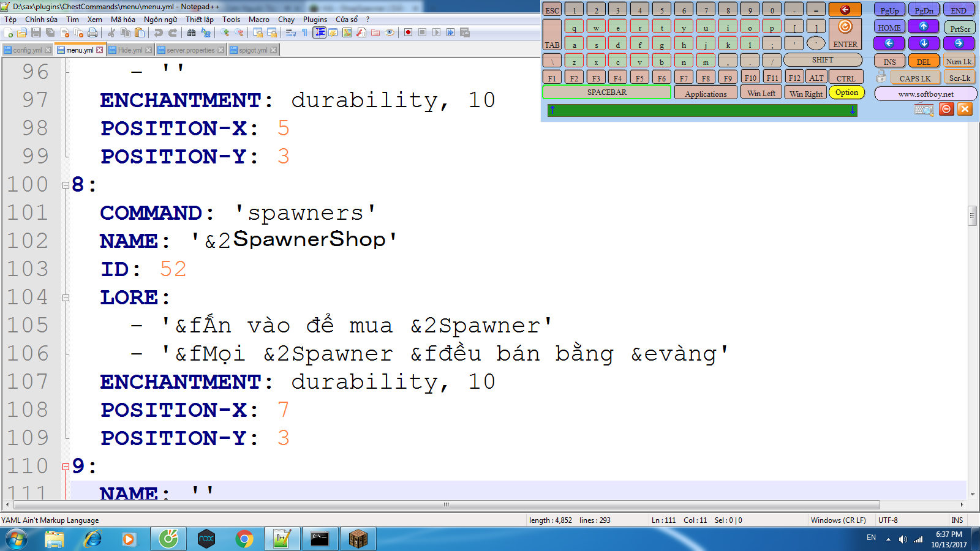Click the horizontal scrollbar in editor
This screenshot has height=551, width=980.
(447, 505)
